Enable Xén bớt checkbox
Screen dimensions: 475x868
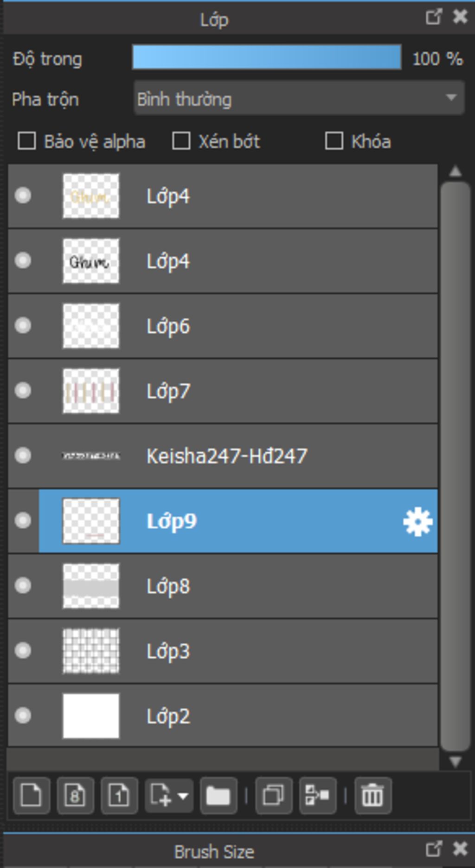[x=181, y=141]
